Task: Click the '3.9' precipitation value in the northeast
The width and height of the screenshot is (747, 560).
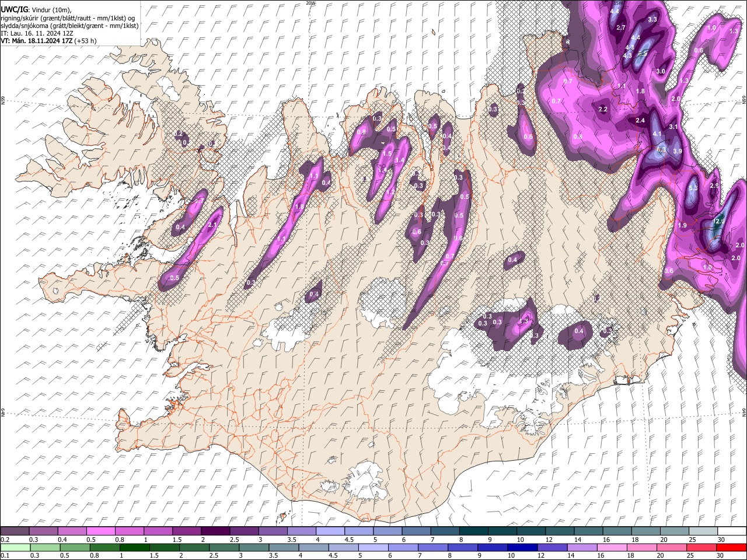Action: pyautogui.click(x=678, y=151)
